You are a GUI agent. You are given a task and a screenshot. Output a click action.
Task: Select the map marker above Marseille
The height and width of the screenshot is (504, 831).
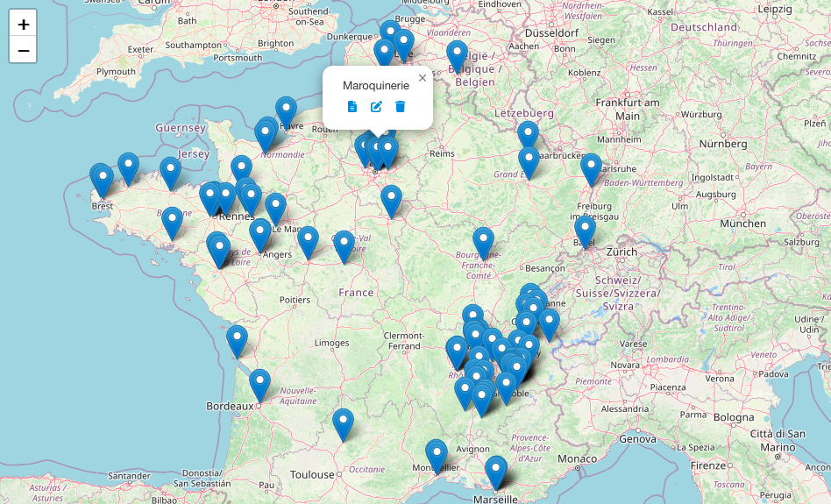496,472
